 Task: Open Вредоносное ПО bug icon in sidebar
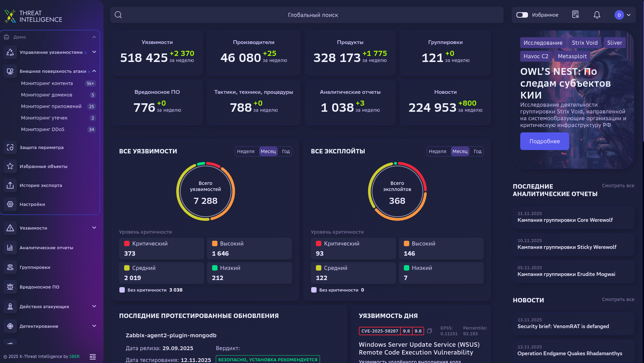10,287
